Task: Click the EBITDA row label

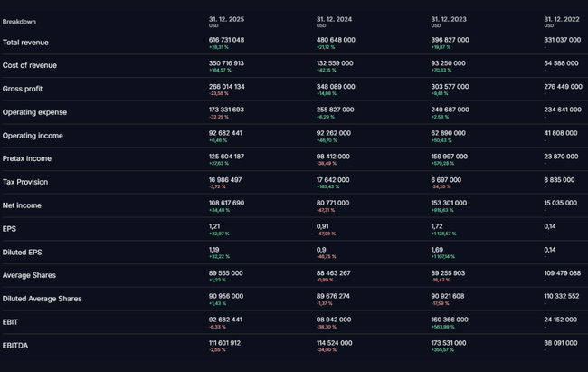Action: point(14,345)
